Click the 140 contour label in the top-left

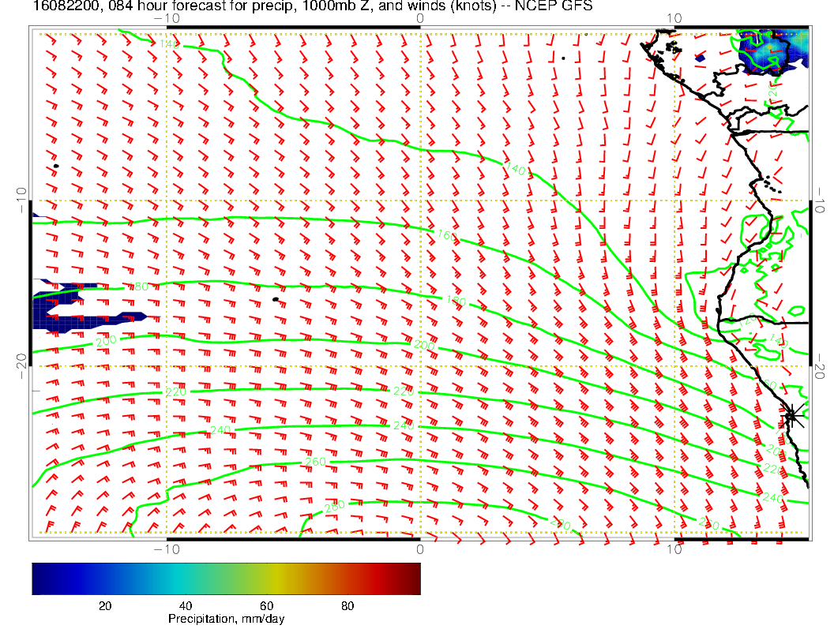tap(169, 44)
